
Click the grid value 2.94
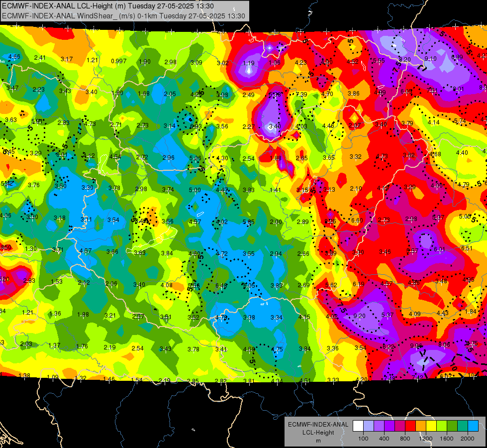click(276, 254)
